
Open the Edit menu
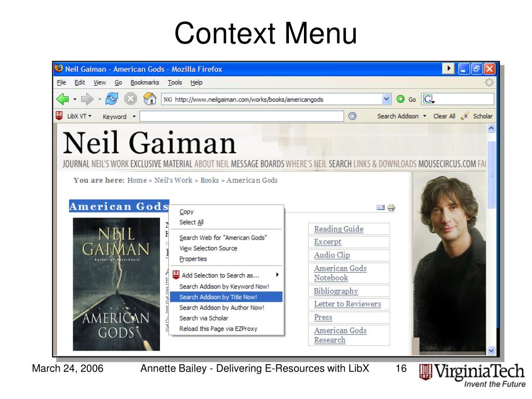tap(79, 83)
